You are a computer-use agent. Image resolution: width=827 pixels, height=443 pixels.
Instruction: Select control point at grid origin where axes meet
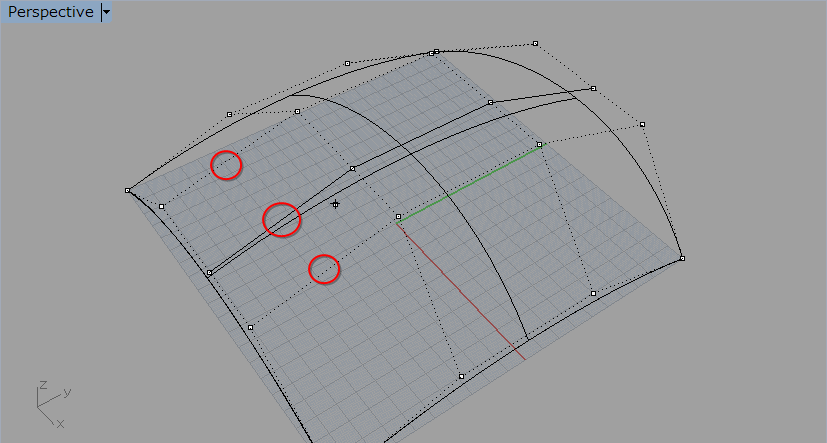pos(398,217)
